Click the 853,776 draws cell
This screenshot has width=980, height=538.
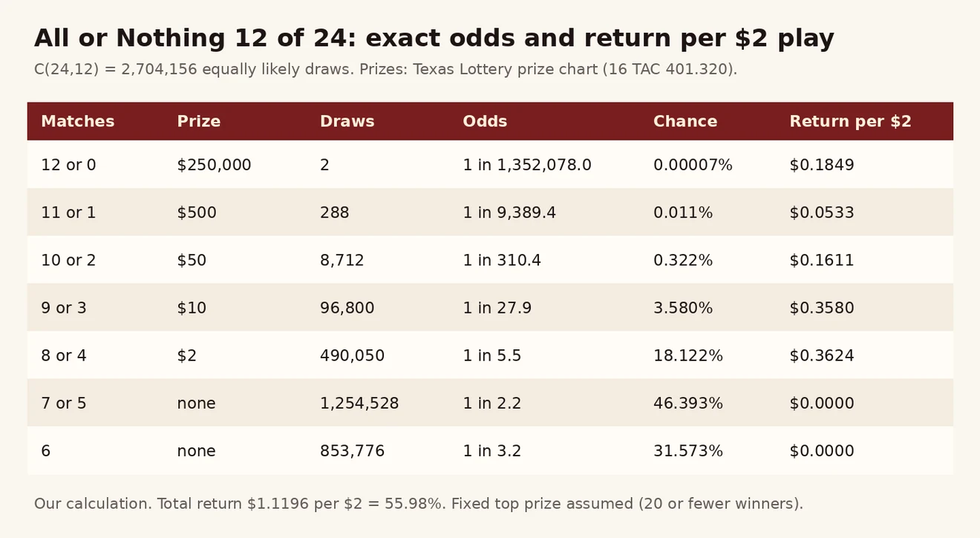tap(352, 450)
